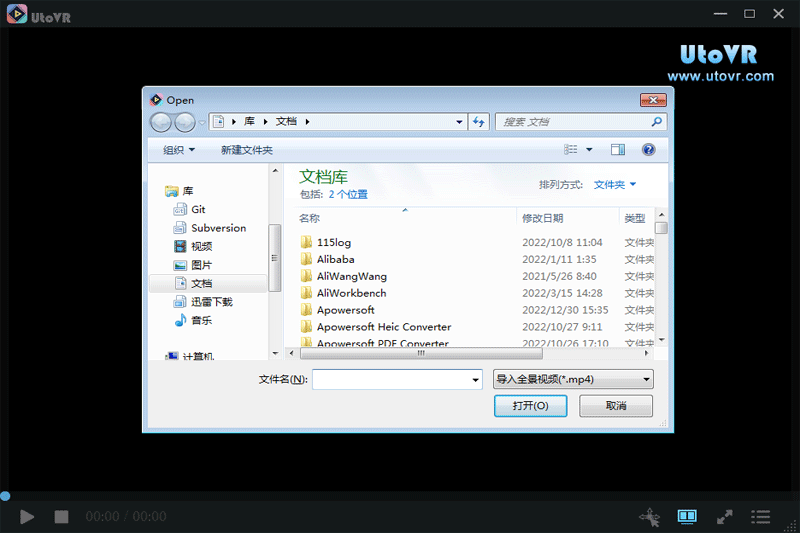
Task: Toggle the preview pane icon
Action: pos(618,150)
